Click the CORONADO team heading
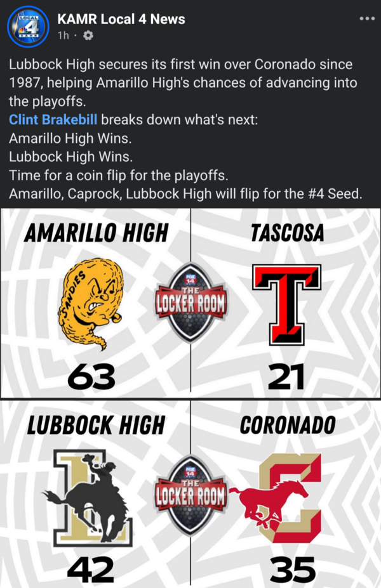Image resolution: width=381 pixels, height=588 pixels. (x=287, y=425)
